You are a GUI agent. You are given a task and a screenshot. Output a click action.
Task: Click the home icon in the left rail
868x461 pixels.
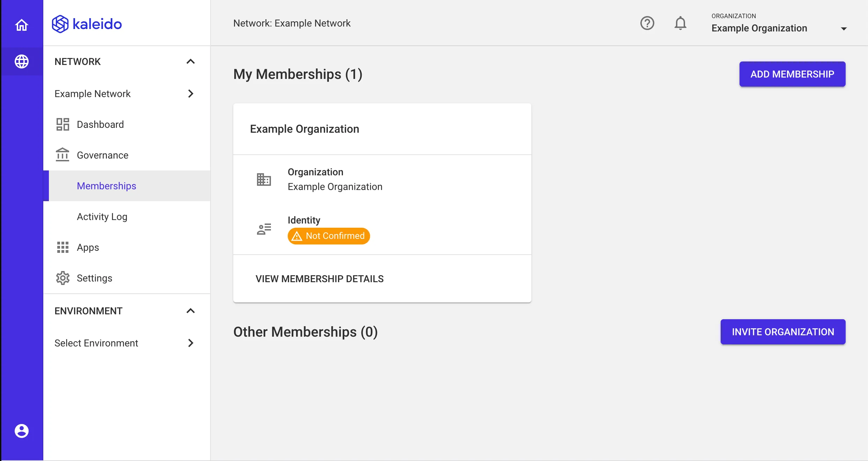click(x=22, y=25)
